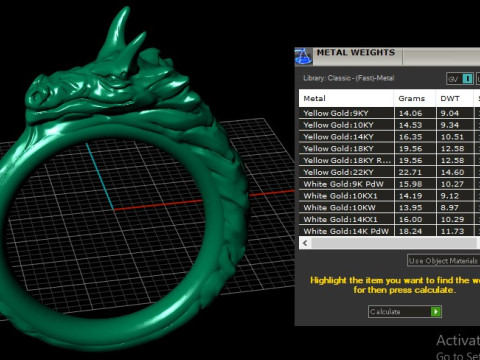
Task: Click the green arrow on Calculate
Action: tap(436, 312)
